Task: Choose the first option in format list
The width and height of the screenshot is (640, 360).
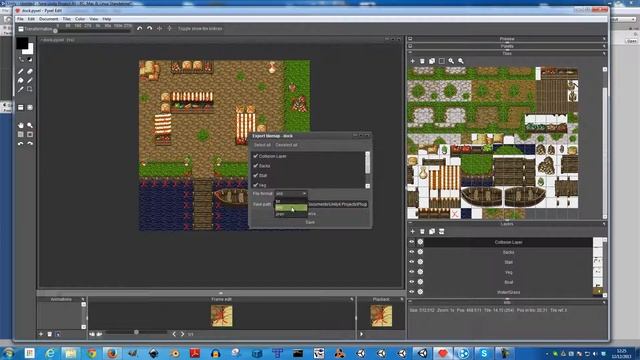Action: [x=291, y=201]
